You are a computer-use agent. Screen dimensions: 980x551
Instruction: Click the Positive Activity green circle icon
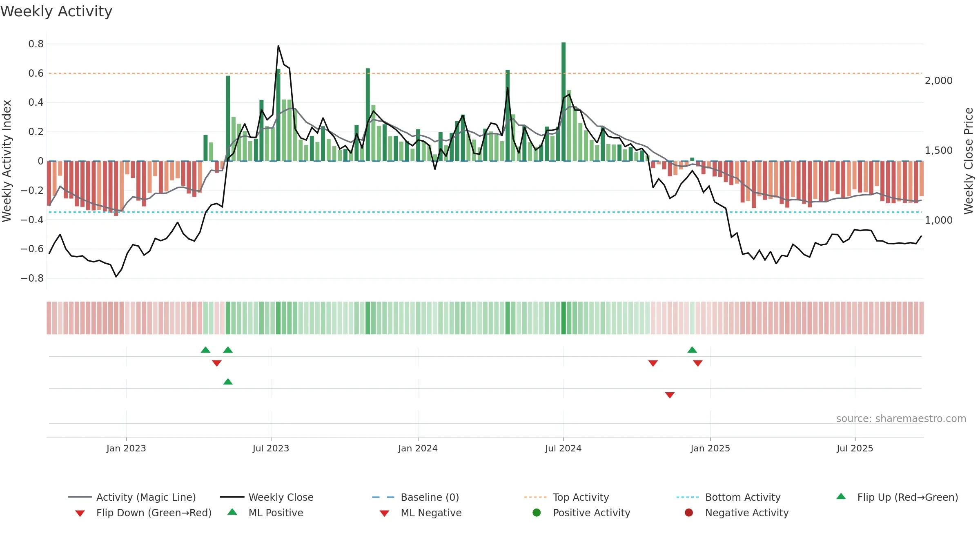(x=537, y=513)
